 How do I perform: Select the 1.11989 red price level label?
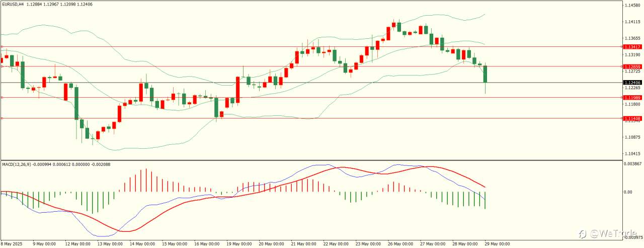click(x=632, y=97)
